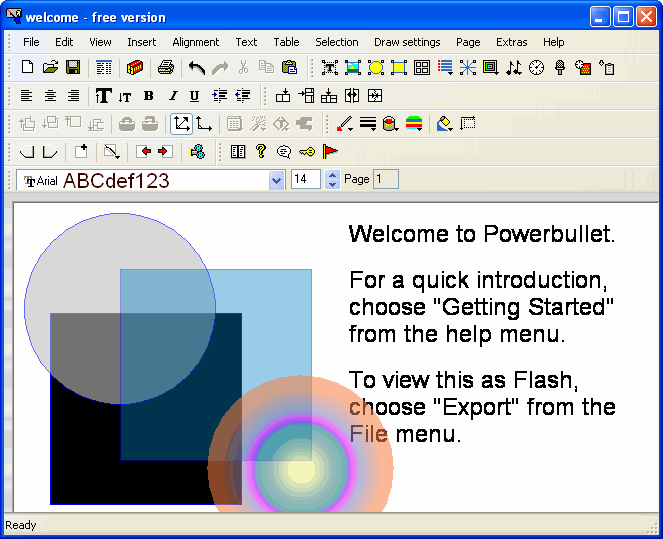Toggle italic formatting
663x539 pixels.
click(173, 96)
